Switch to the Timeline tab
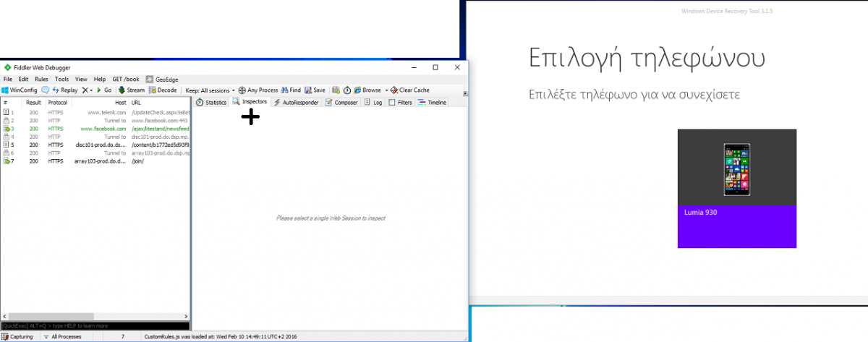The image size is (868, 342). pyautogui.click(x=433, y=103)
